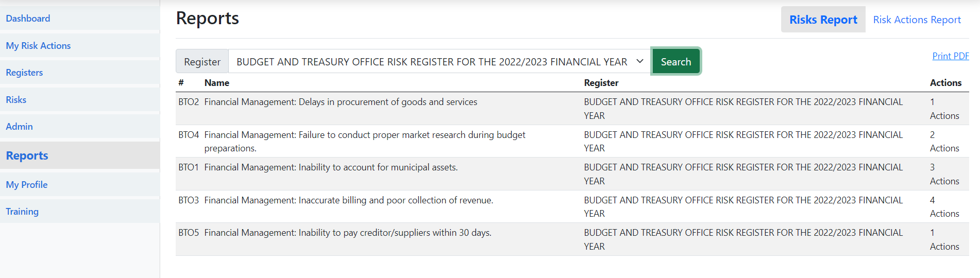The height and width of the screenshot is (278, 980).
Task: Navigate to Risks in the sidebar
Action: [16, 100]
